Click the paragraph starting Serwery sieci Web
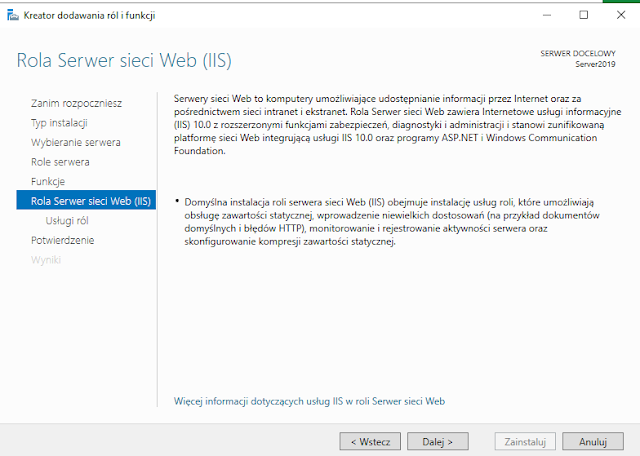This screenshot has width=640, height=456. coord(398,125)
